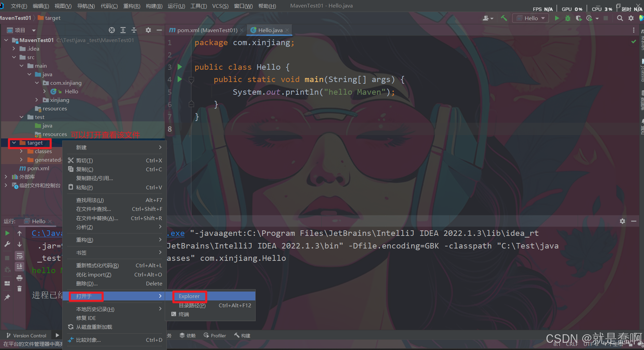Viewport: 644px width, 350px height.
Task: Open Run panel settings gear
Action: (x=622, y=221)
